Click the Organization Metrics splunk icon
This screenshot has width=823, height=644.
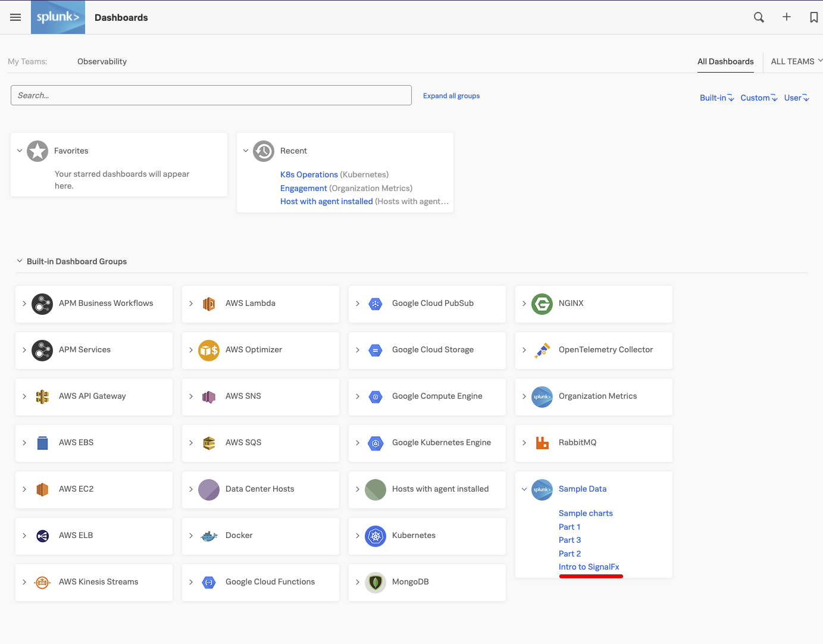(x=542, y=397)
